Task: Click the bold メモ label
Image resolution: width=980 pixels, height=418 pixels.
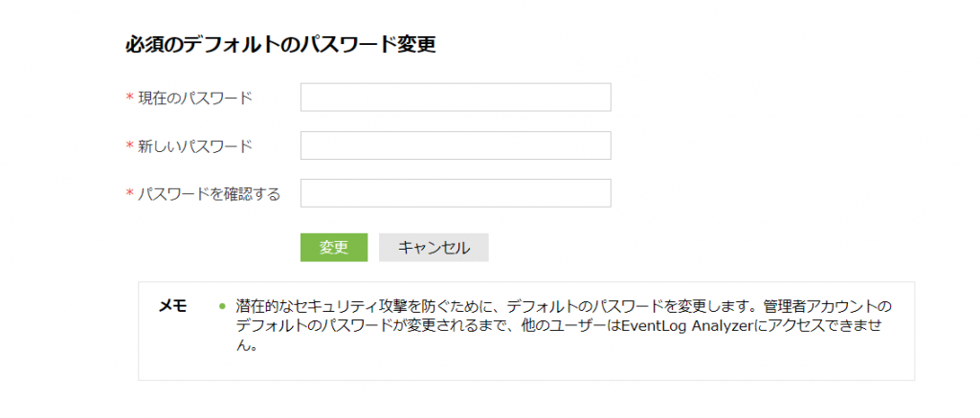Action: pyautogui.click(x=172, y=307)
